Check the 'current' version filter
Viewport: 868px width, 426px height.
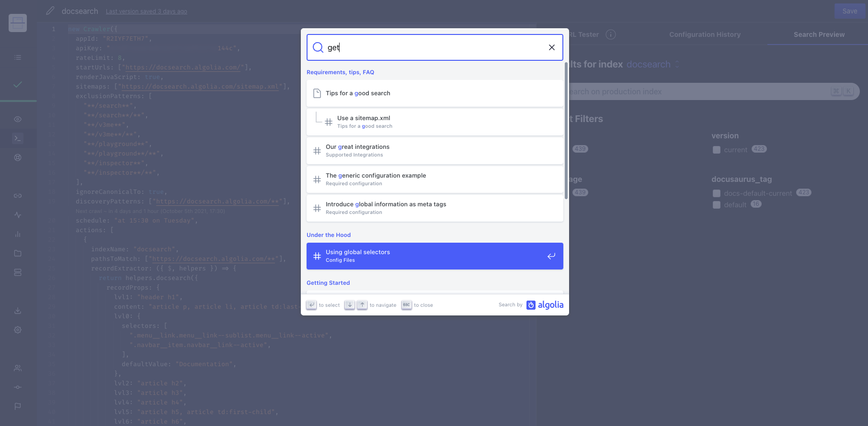(x=717, y=150)
